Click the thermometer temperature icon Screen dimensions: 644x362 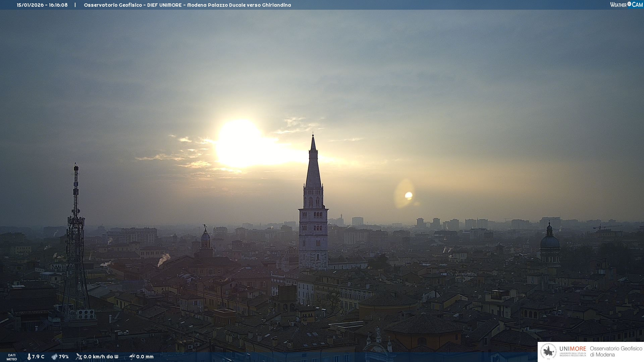[x=29, y=357]
